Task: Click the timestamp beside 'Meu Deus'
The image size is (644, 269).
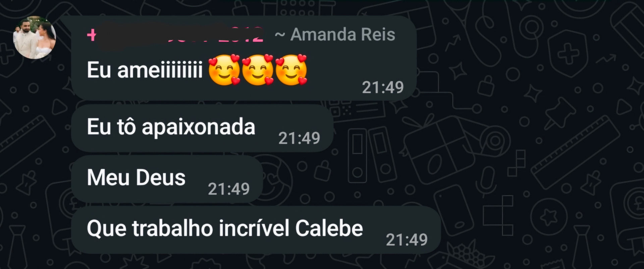Action: coord(229,189)
